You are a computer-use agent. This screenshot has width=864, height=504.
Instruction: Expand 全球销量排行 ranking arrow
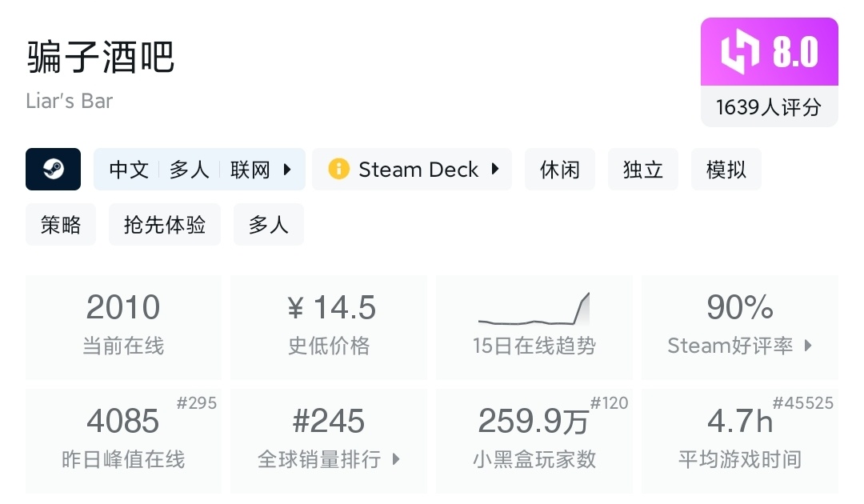[x=396, y=459]
